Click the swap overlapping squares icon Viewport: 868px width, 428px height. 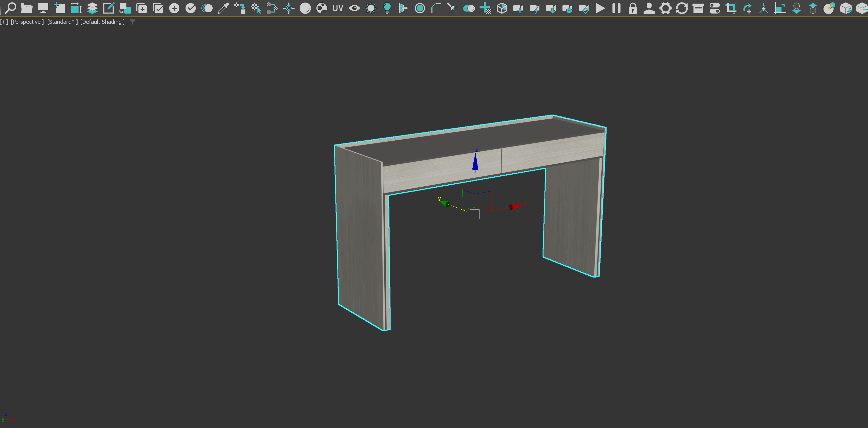125,8
